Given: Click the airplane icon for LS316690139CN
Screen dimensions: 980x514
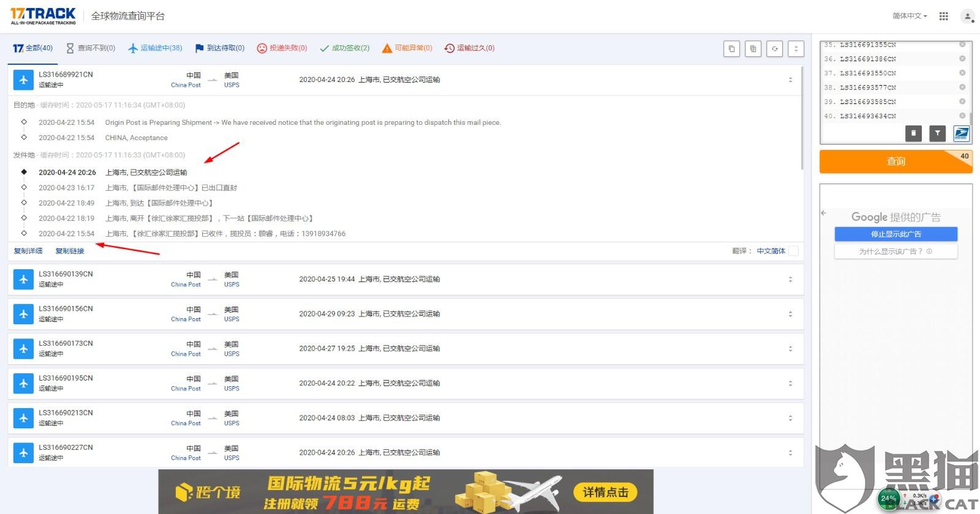Looking at the screenshot, I should click(23, 279).
